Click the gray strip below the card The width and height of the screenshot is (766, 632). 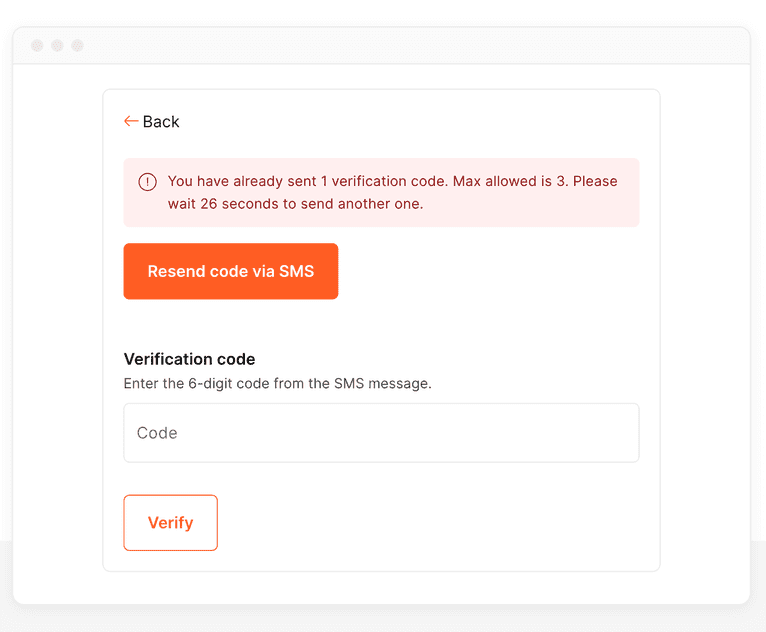(x=381, y=617)
